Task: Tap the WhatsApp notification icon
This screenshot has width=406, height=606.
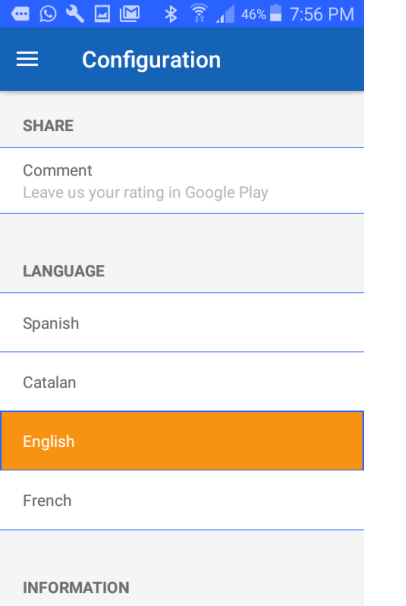Action: coord(48,14)
